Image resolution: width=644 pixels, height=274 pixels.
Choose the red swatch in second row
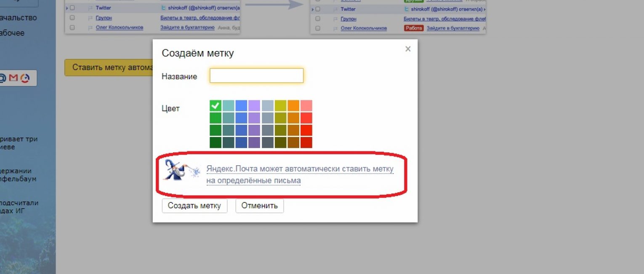[x=306, y=118]
